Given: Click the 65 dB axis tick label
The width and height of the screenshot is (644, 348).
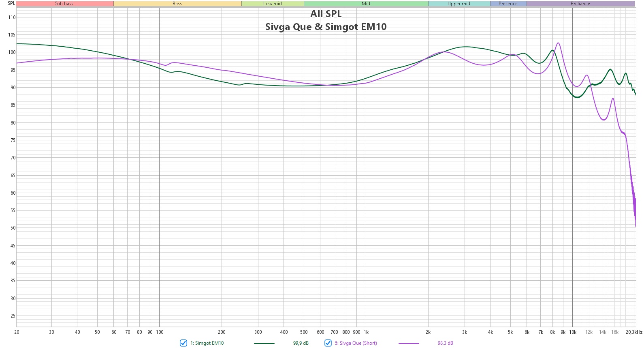Looking at the screenshot, I should [x=13, y=176].
